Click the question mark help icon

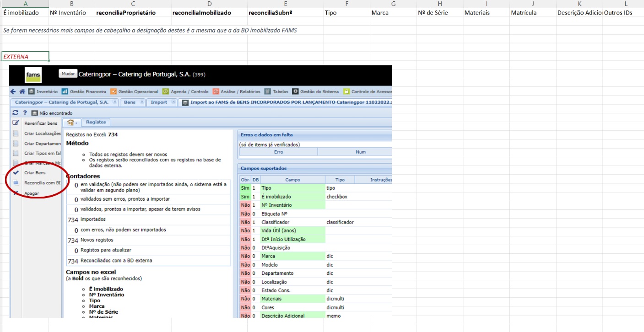click(x=25, y=113)
